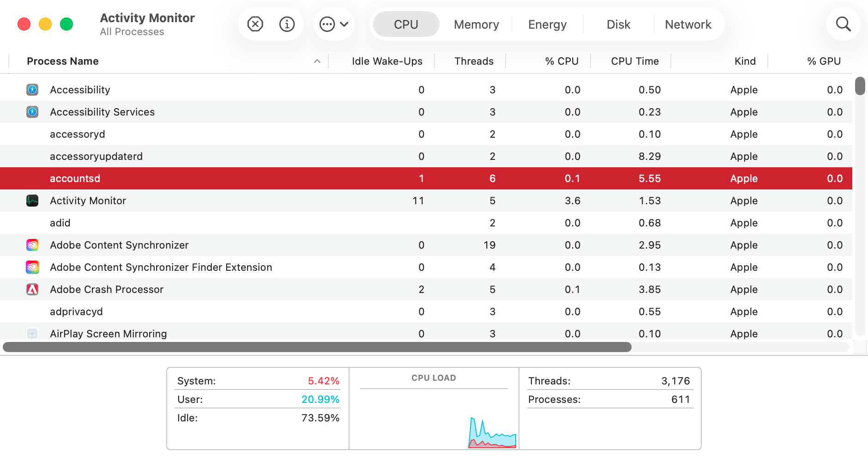Switch to the CPU tab
This screenshot has width=868, height=463.
click(x=406, y=24)
